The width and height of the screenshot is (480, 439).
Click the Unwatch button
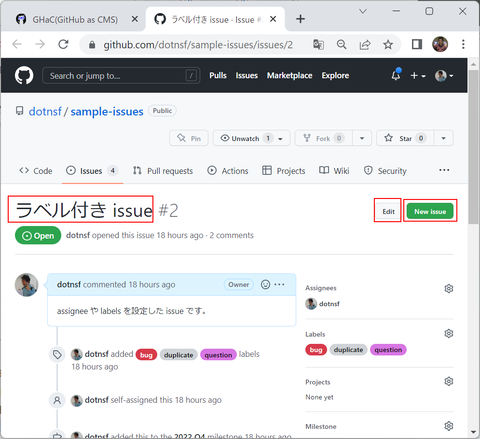pyautogui.click(x=251, y=138)
